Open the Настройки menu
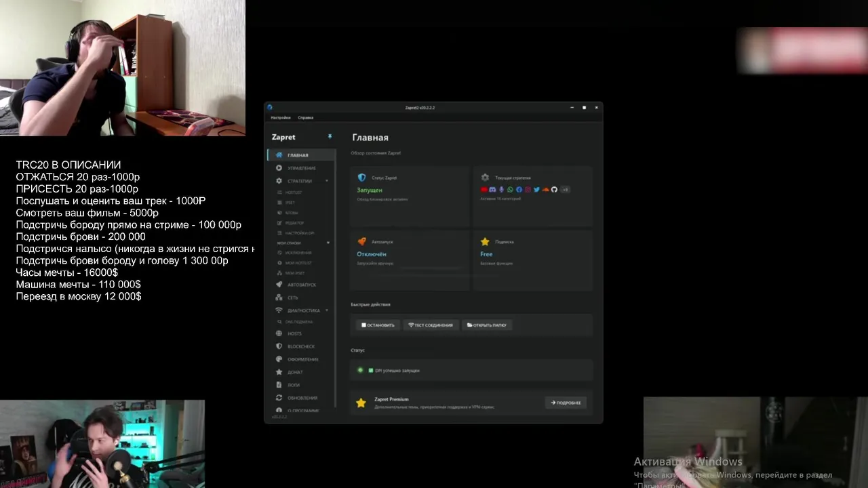 pos(281,118)
